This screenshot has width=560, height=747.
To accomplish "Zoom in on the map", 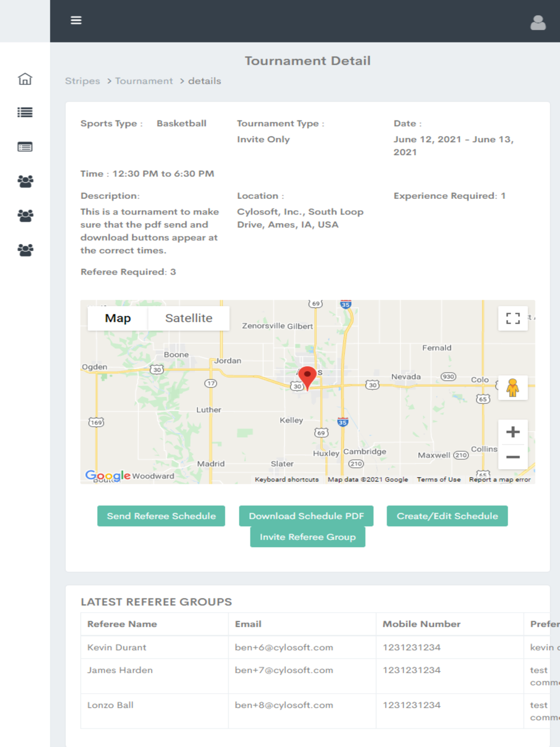I will pyautogui.click(x=513, y=432).
